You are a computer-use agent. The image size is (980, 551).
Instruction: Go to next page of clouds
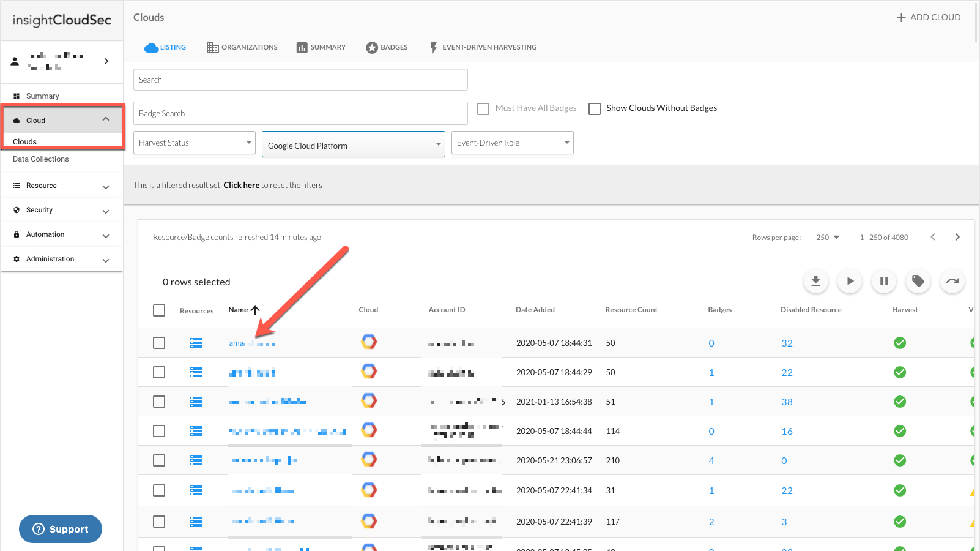coord(957,237)
